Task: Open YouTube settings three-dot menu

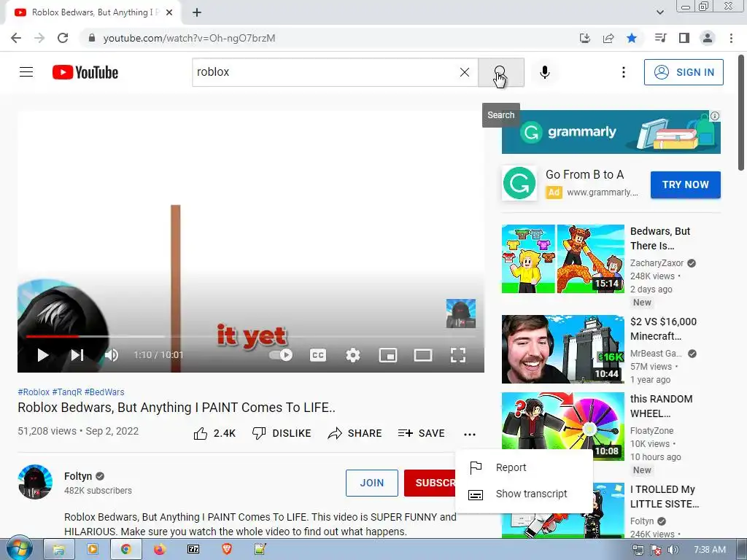Action: pos(623,72)
